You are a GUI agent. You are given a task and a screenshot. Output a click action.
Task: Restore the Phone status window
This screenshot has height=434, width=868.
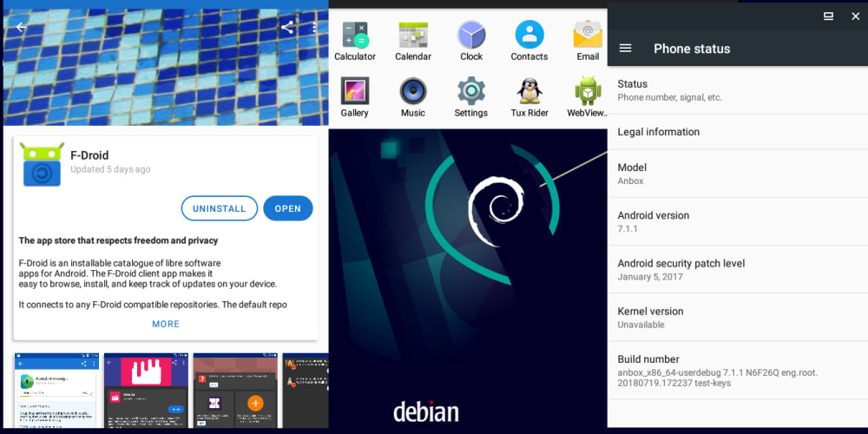(828, 16)
